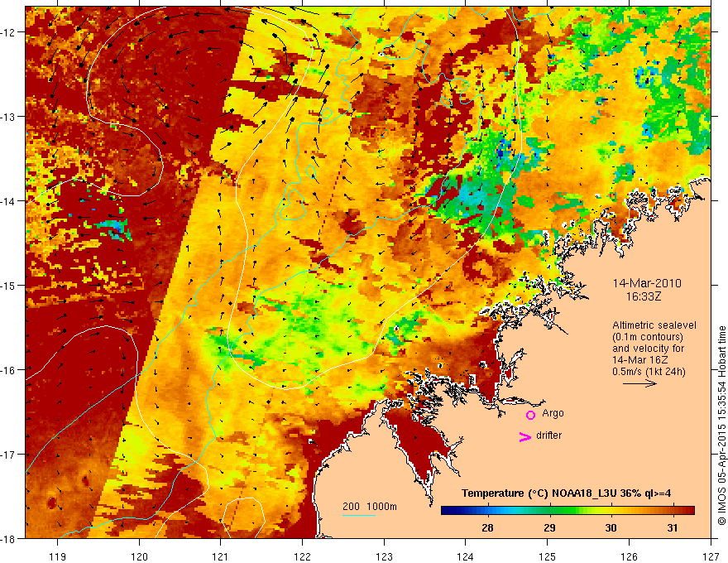
Task: Click the longitude axis label 121
Action: 221,556
